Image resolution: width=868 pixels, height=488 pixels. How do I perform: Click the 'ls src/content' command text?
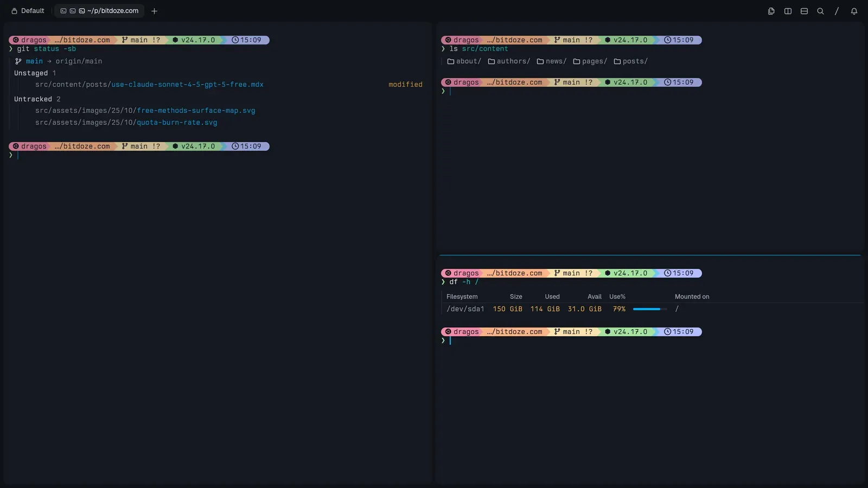click(x=478, y=49)
